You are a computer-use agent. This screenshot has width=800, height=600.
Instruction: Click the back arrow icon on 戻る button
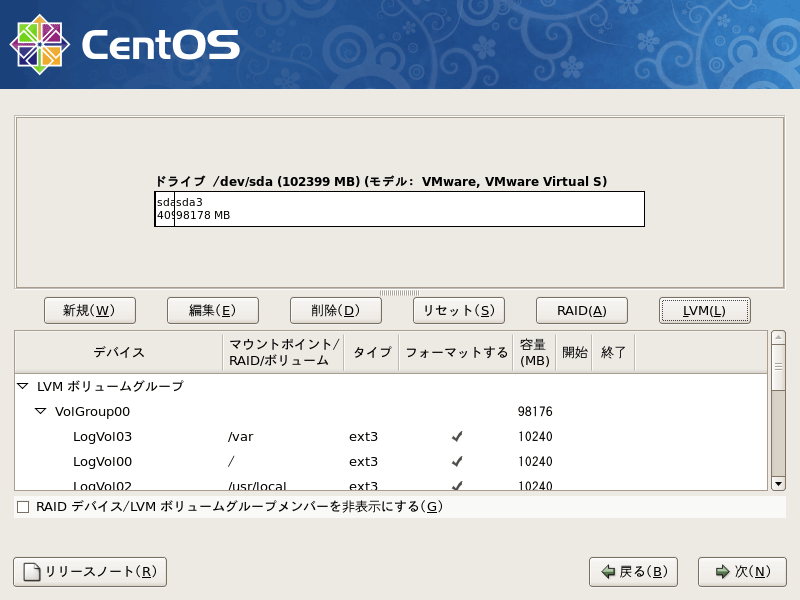tap(610, 572)
